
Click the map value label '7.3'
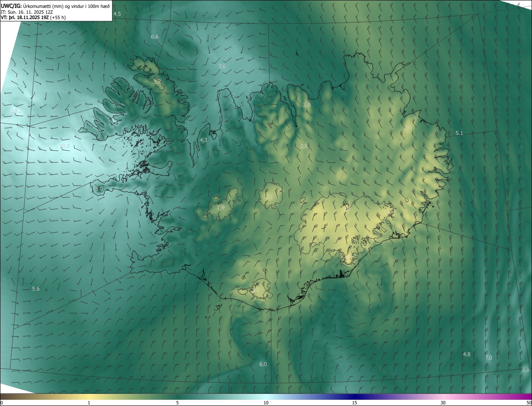[525, 370]
